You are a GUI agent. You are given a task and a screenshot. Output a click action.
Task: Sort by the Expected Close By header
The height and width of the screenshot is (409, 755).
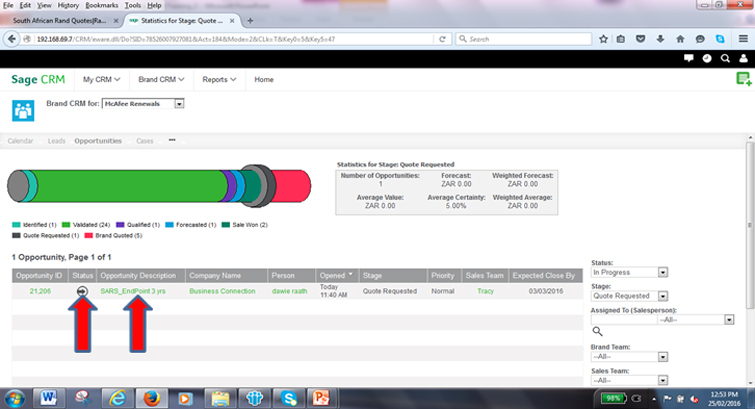[544, 276]
